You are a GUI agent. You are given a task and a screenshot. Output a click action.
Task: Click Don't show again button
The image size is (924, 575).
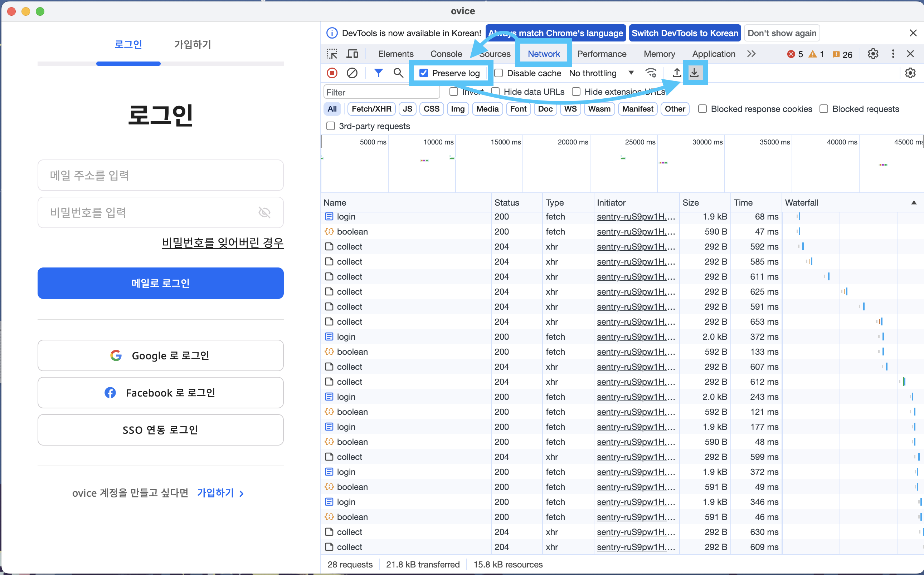click(x=782, y=33)
